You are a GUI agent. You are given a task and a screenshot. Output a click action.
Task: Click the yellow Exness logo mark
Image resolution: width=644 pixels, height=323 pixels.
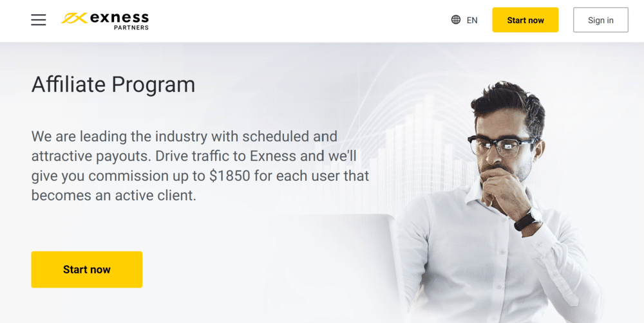point(73,19)
